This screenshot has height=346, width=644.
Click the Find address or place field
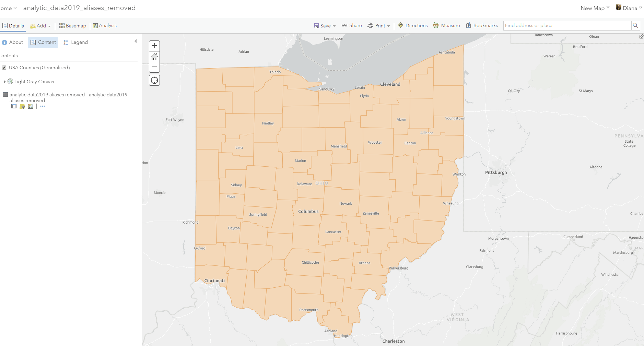[567, 25]
